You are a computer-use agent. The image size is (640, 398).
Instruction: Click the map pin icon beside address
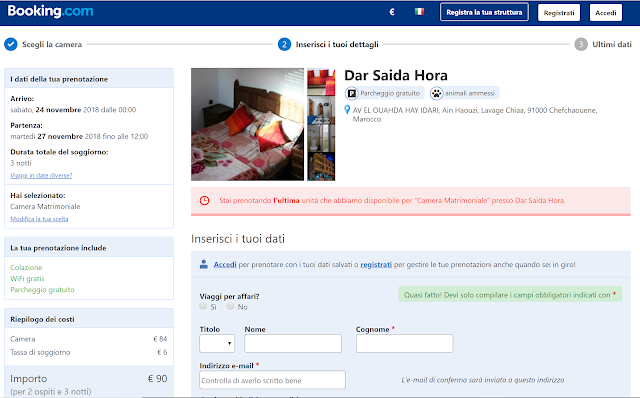(347, 110)
